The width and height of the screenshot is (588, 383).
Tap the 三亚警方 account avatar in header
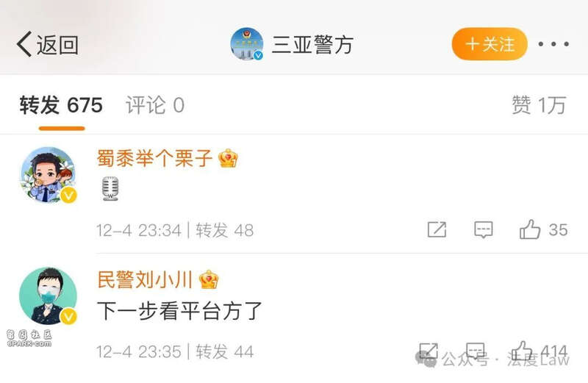click(247, 44)
